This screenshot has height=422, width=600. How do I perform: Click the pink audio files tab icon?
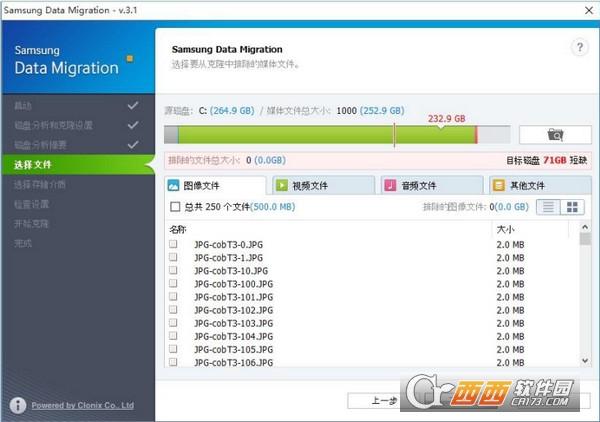click(390, 186)
